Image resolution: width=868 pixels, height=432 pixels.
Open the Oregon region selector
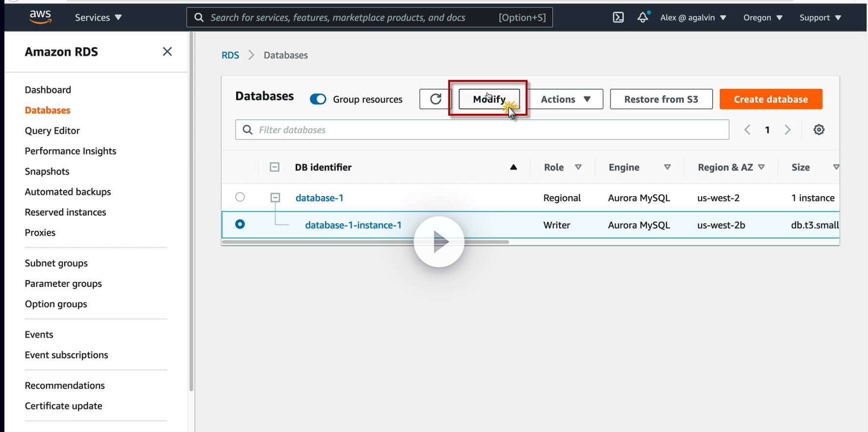pyautogui.click(x=763, y=18)
